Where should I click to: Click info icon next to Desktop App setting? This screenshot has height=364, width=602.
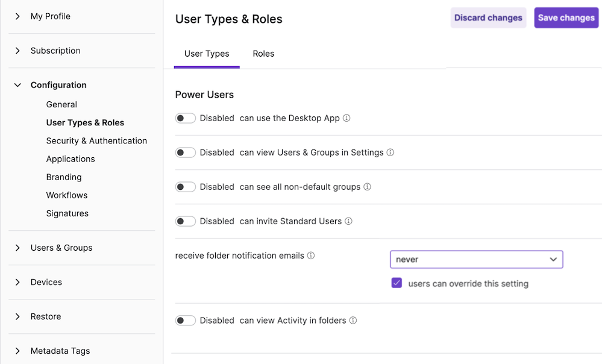point(346,118)
